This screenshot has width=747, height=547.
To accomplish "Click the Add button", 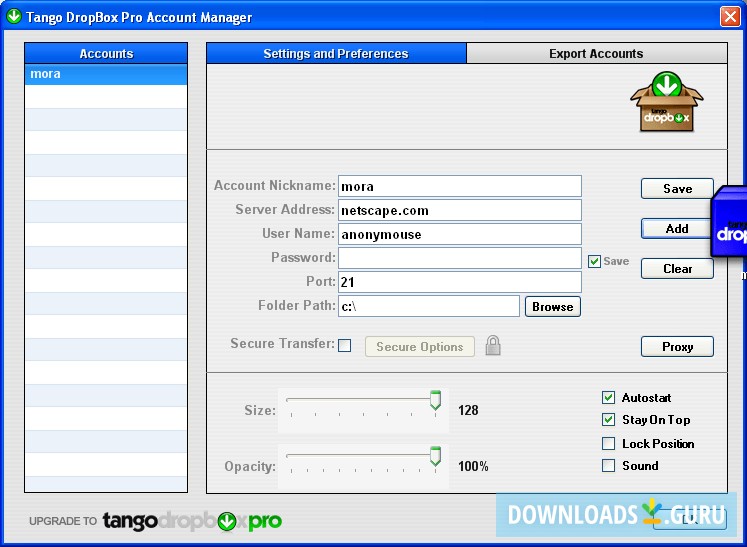I will click(x=677, y=229).
